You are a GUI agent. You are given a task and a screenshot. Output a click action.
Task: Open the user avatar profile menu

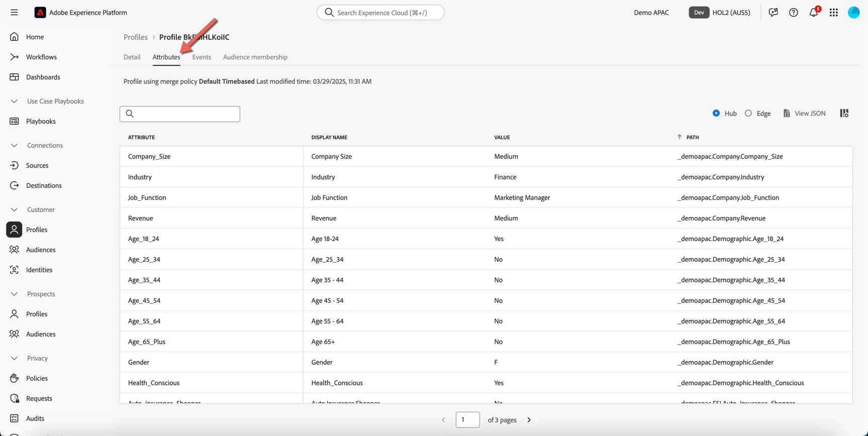853,13
